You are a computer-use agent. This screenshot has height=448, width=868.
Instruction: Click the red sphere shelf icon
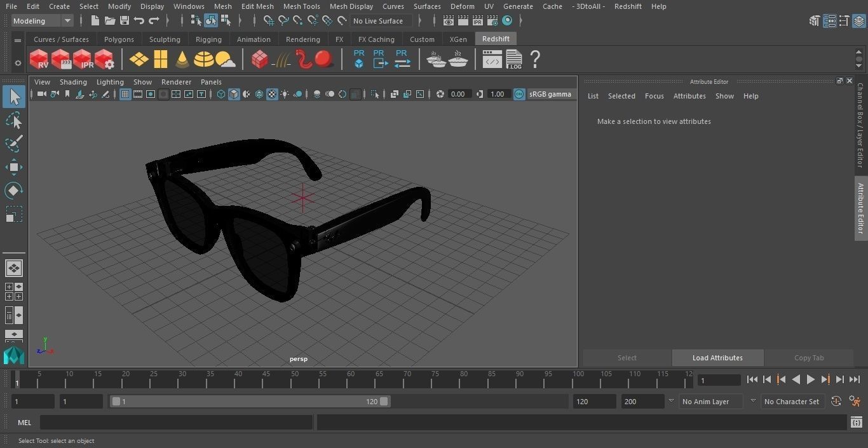[x=324, y=60]
